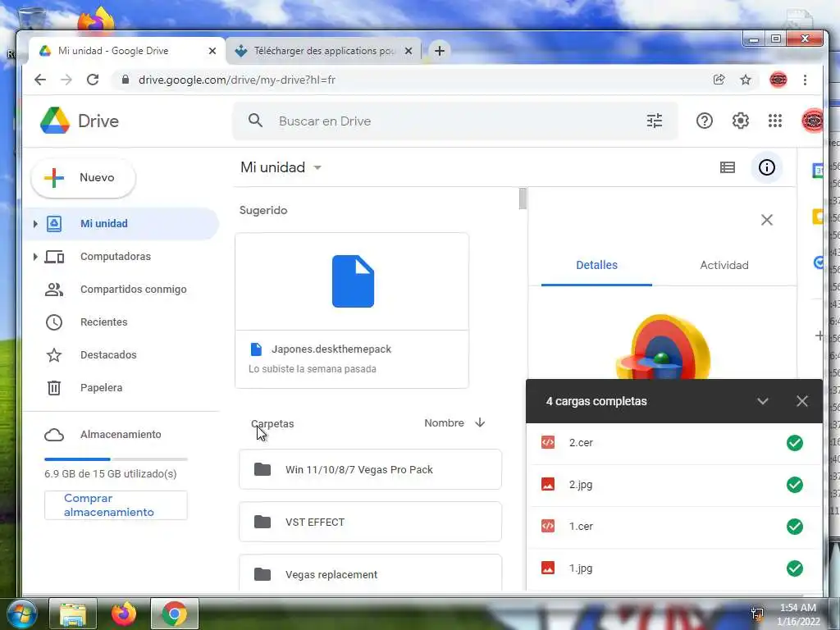
Task: Open the Vegas replacement folder
Action: click(370, 573)
